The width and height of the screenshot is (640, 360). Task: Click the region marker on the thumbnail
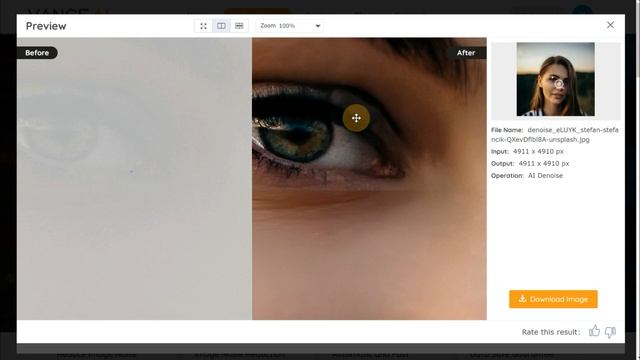pos(559,84)
